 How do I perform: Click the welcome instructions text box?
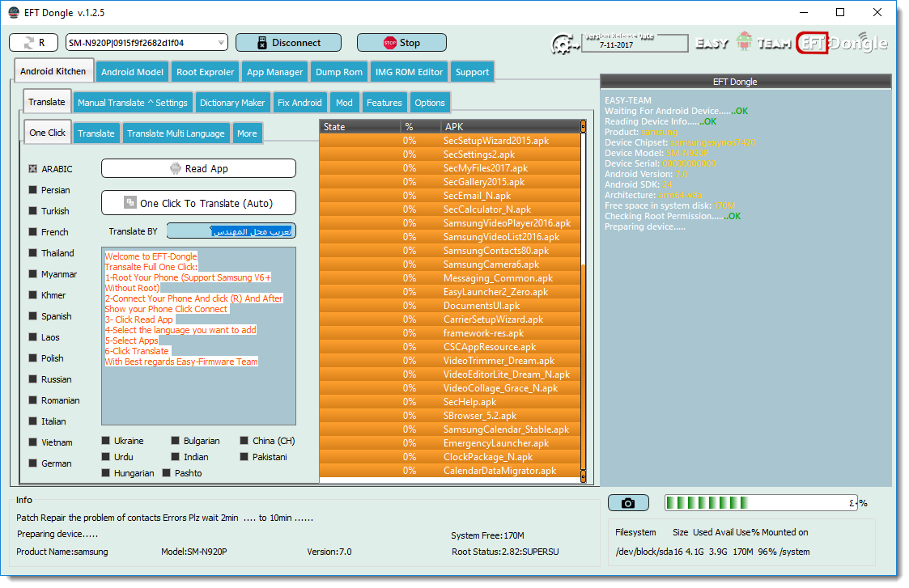(x=198, y=336)
